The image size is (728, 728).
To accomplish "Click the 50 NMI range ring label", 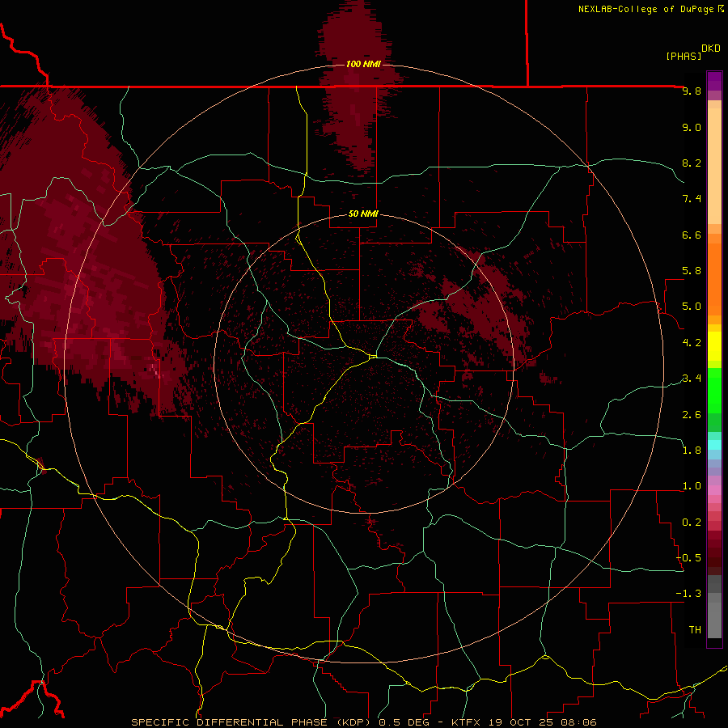I will point(363,214).
